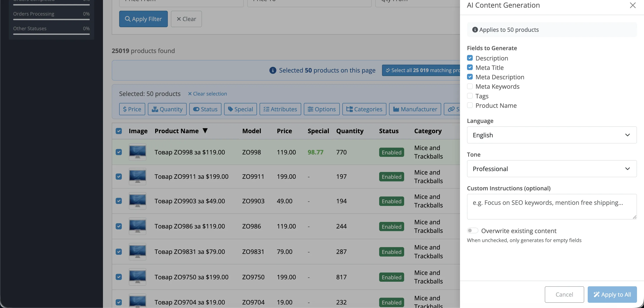Viewport: 644px width, 308px height.
Task: Enable the Product Name checkbox
Action: tap(470, 106)
